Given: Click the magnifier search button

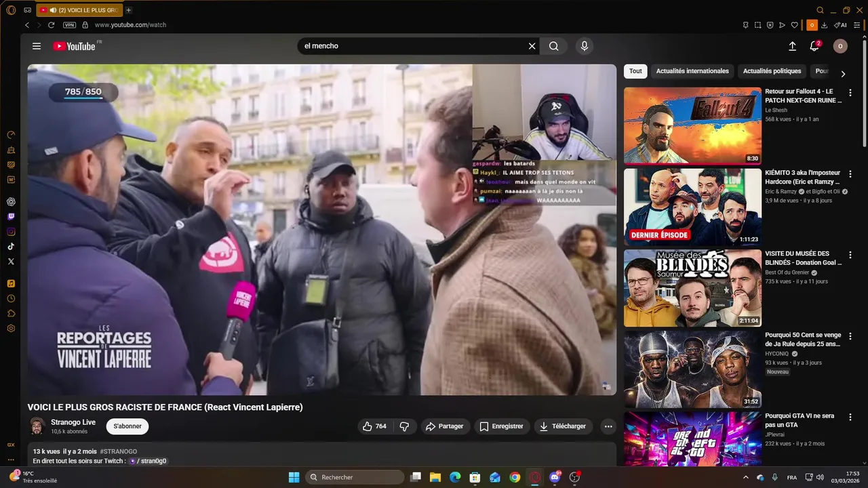Looking at the screenshot, I should (x=554, y=46).
